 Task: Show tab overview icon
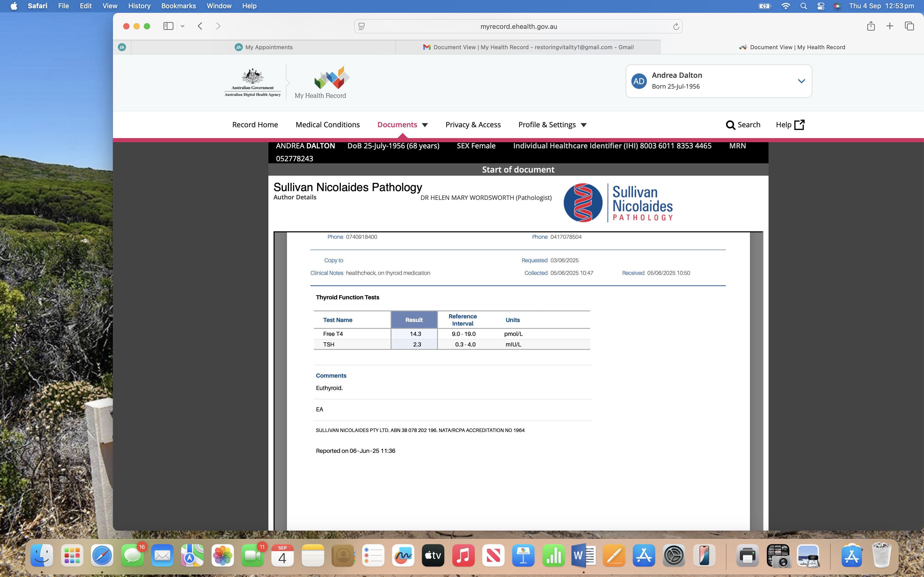coord(909,26)
